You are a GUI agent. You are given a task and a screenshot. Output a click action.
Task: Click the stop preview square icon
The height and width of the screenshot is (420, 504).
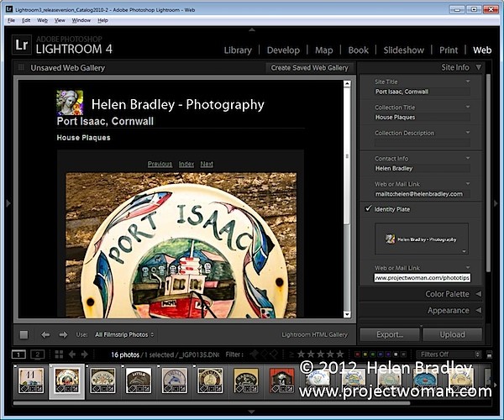(24, 335)
